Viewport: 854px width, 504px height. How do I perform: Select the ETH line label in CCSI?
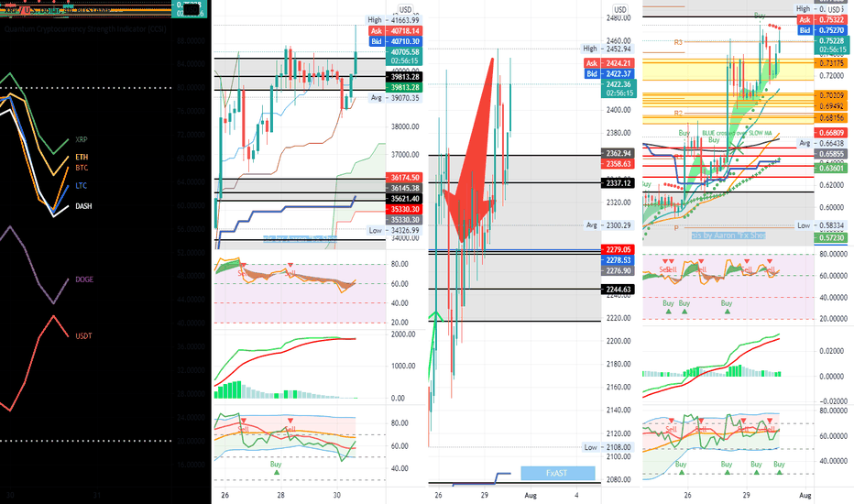[x=82, y=157]
